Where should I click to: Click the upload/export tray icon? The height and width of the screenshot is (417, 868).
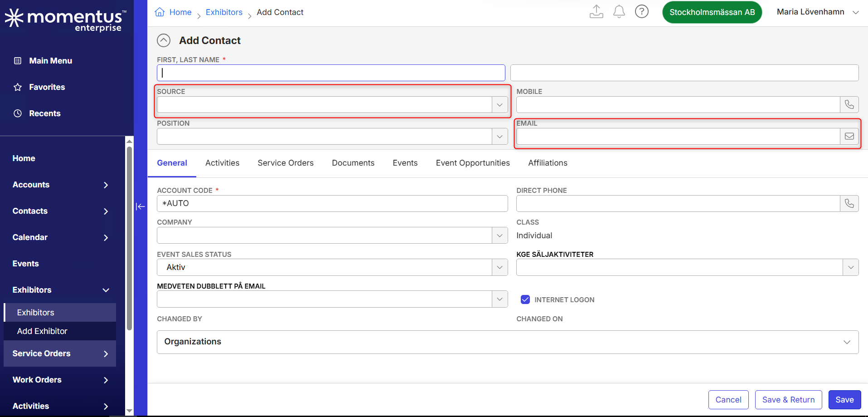596,12
